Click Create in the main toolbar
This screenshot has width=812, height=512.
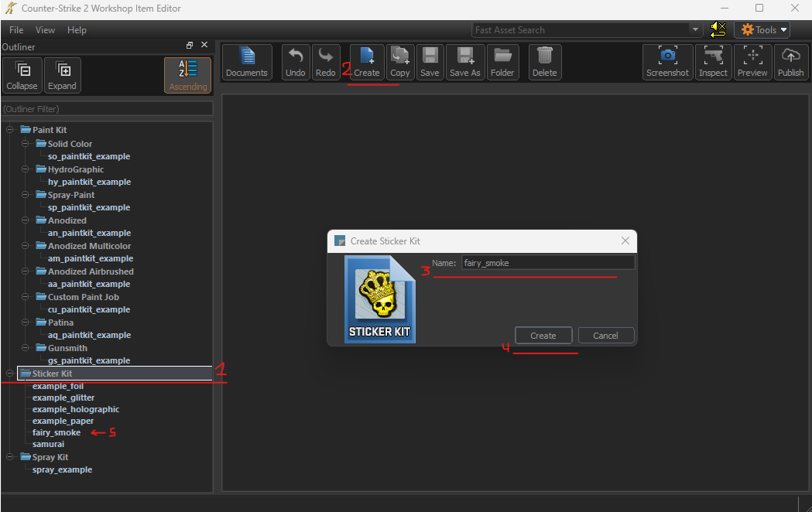tap(367, 62)
